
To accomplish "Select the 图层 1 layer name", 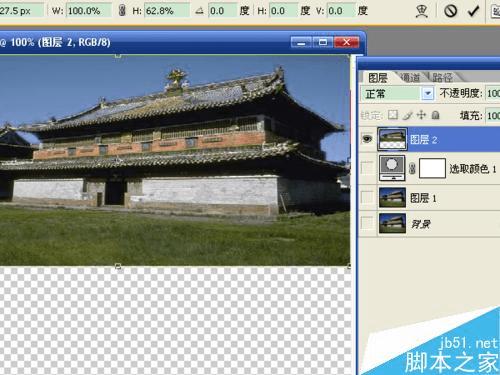I will point(423,198).
